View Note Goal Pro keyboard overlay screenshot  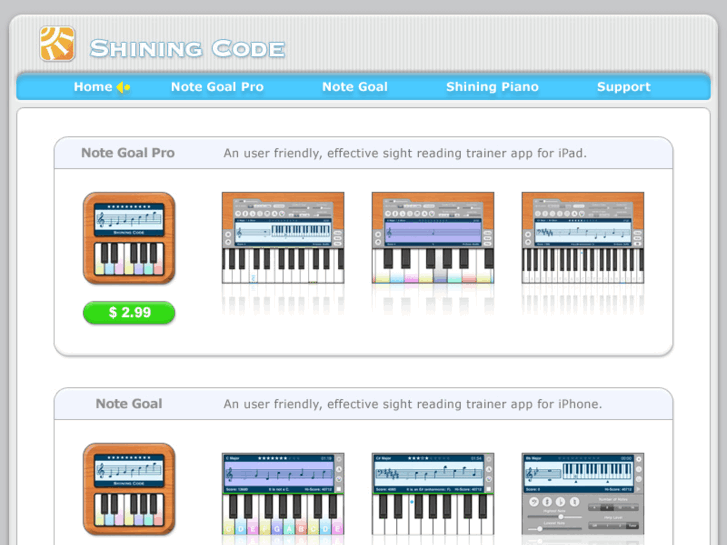(283, 237)
